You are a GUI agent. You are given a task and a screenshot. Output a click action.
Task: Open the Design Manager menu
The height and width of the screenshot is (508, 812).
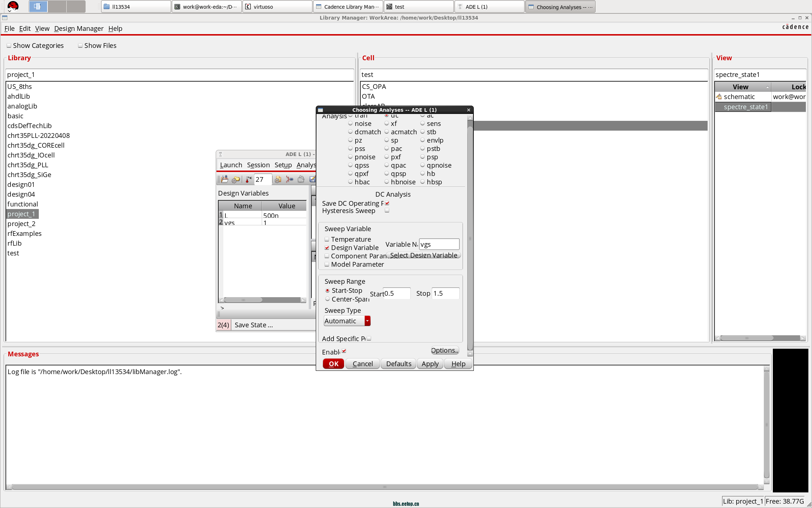click(79, 28)
